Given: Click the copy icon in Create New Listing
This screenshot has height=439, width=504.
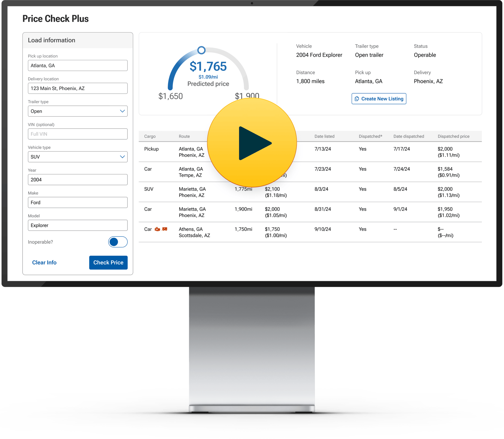Looking at the screenshot, I should [x=357, y=99].
